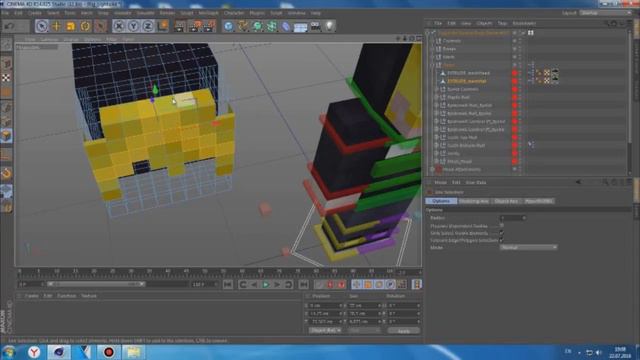Select the Move tool
This screenshot has height=360, width=640.
pos(56,26)
